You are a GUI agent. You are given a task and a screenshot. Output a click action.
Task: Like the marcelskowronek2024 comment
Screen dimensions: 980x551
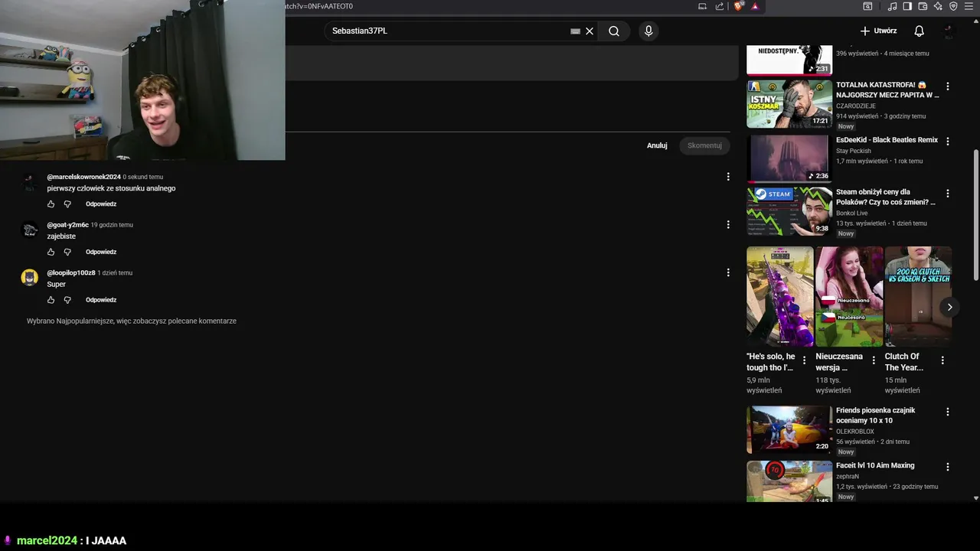(51, 204)
